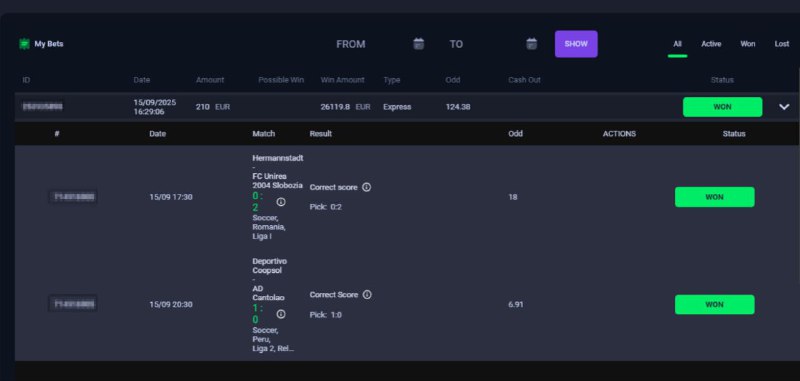
Task: Click WON status for Hermannstadt match
Action: 714,197
